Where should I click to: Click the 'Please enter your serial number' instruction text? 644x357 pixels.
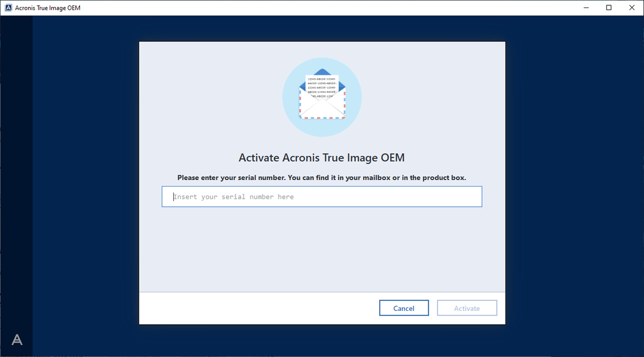321,177
